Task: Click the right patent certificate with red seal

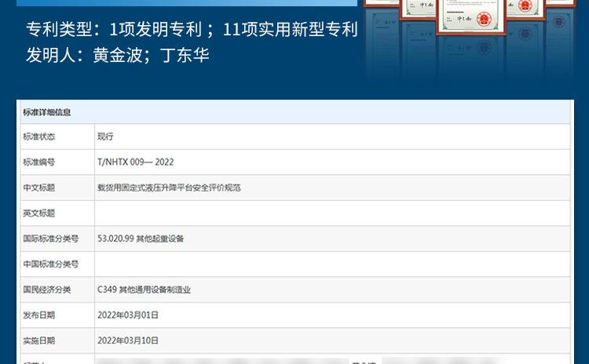Action: point(524,8)
